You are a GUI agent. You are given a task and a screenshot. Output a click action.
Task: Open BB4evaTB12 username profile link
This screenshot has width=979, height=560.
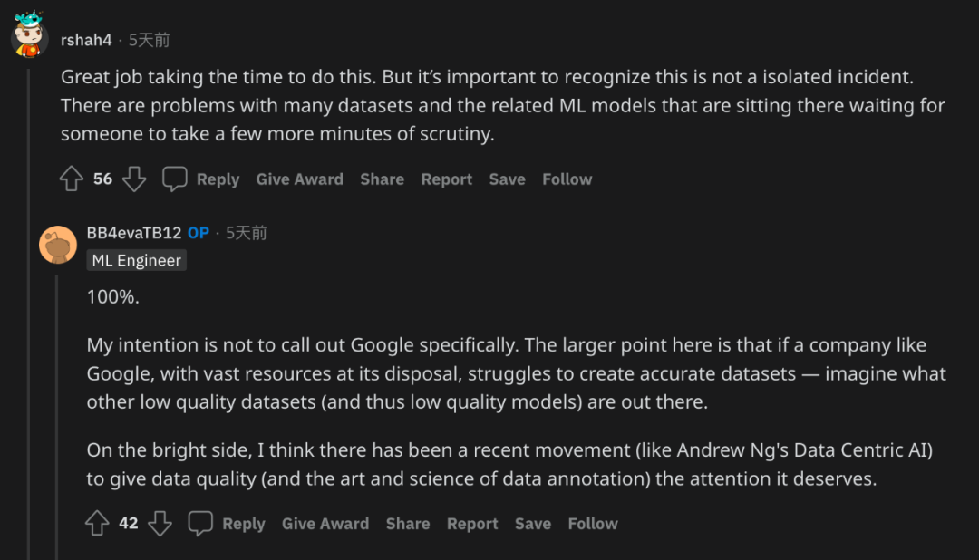tap(134, 233)
